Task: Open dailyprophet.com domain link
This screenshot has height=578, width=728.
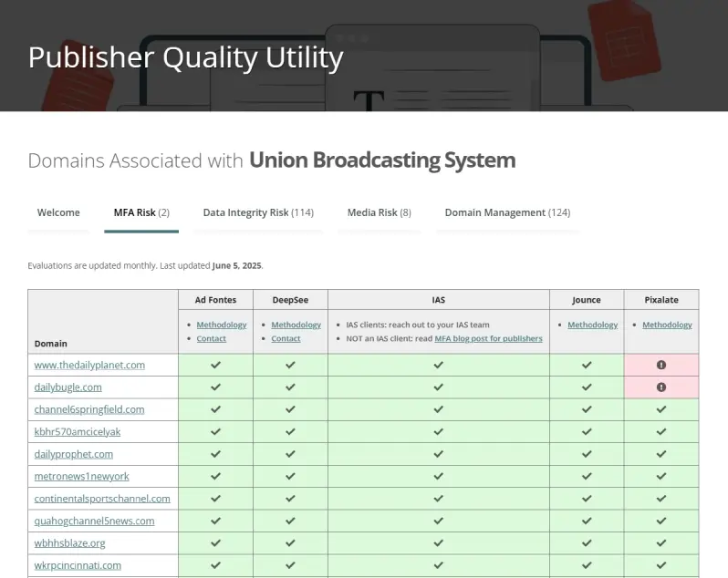Action: click(x=73, y=454)
